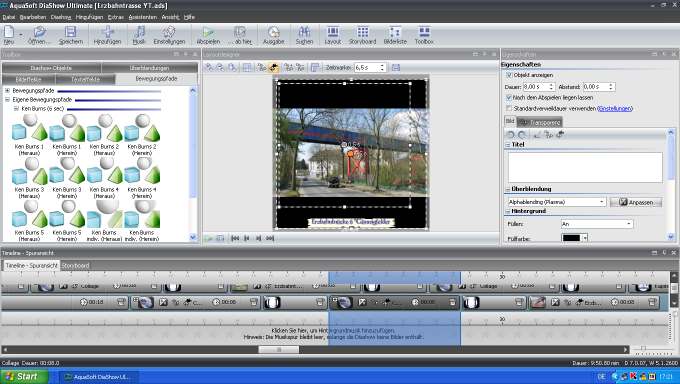680x384 pixels.
Task: Collapse the Titel section in properties
Action: [508, 144]
